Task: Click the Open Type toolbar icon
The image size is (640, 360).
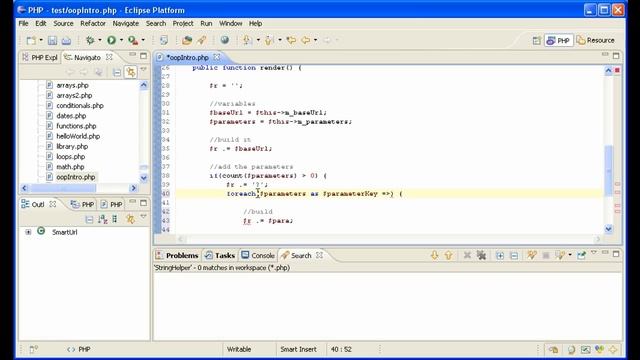Action: pyautogui.click(x=187, y=40)
